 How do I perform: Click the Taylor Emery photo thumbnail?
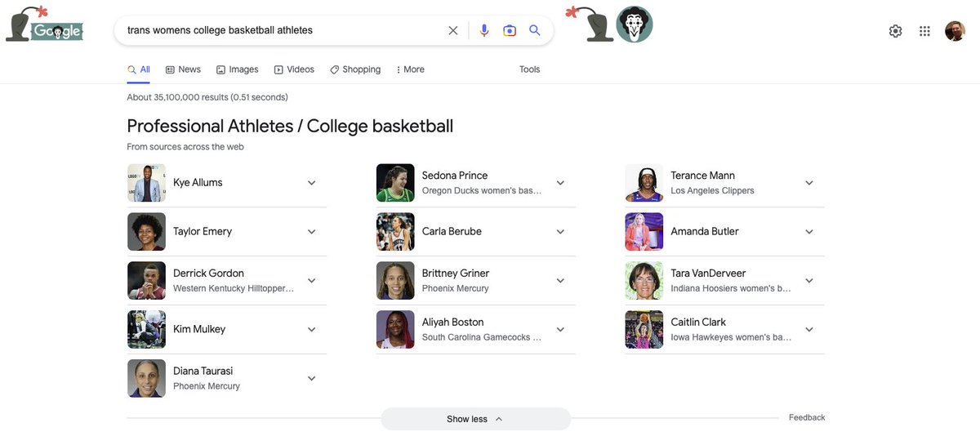(x=146, y=232)
